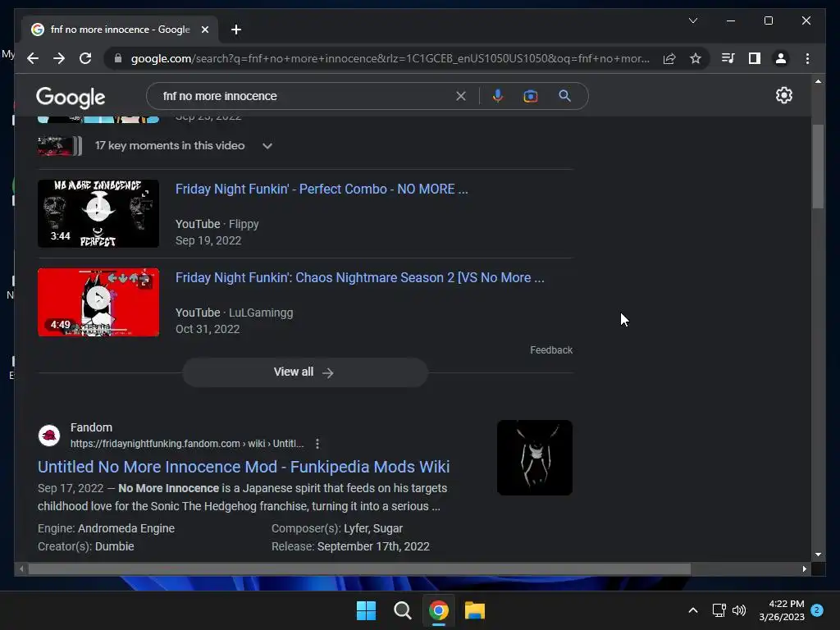Image resolution: width=840 pixels, height=630 pixels.
Task: Open the key moments preview thumbnail
Action: [59, 146]
